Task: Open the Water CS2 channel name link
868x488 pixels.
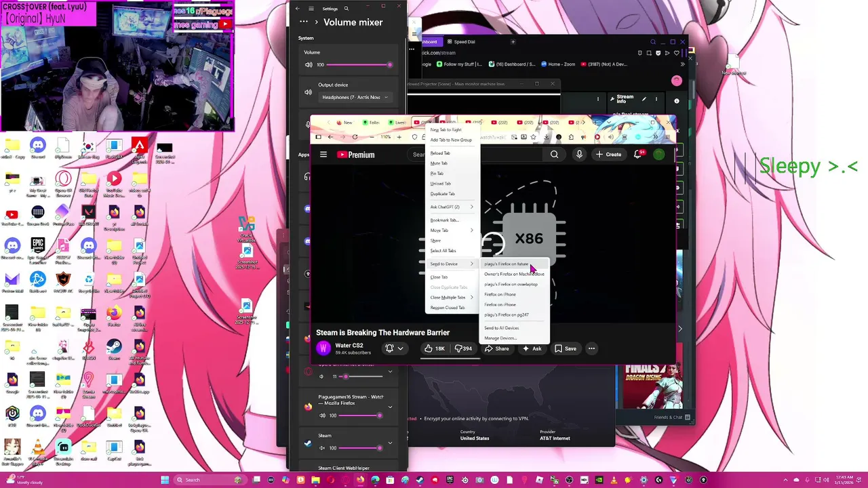Action: [x=349, y=346]
